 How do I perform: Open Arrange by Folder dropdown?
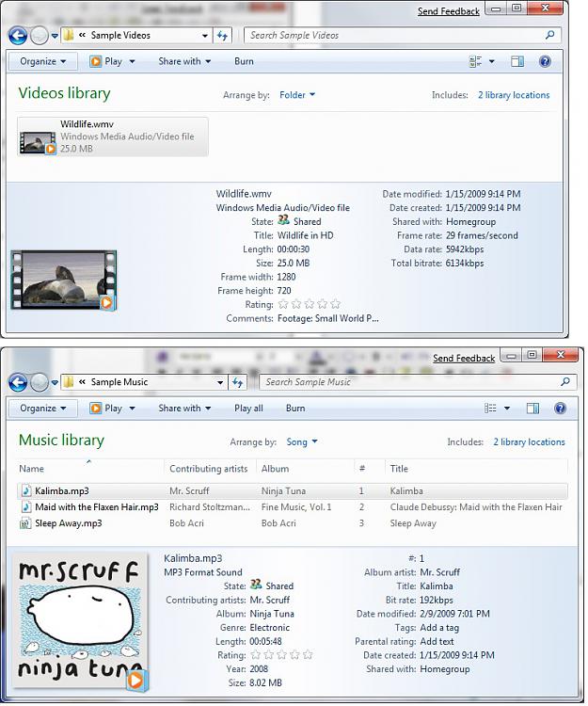(297, 95)
